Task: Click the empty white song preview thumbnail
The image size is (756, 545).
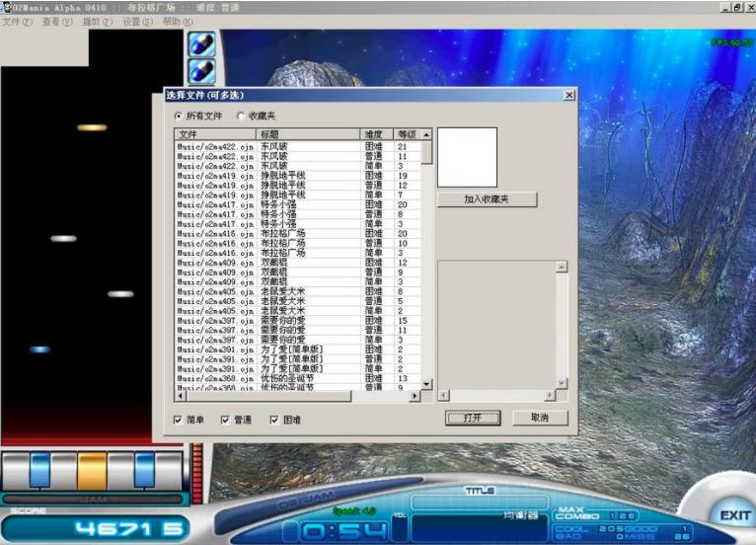Action: pyautogui.click(x=467, y=157)
